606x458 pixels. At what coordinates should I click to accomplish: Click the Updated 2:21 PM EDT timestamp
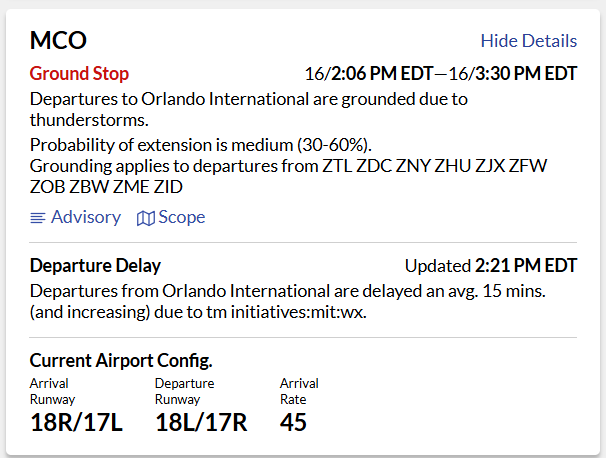click(x=490, y=266)
